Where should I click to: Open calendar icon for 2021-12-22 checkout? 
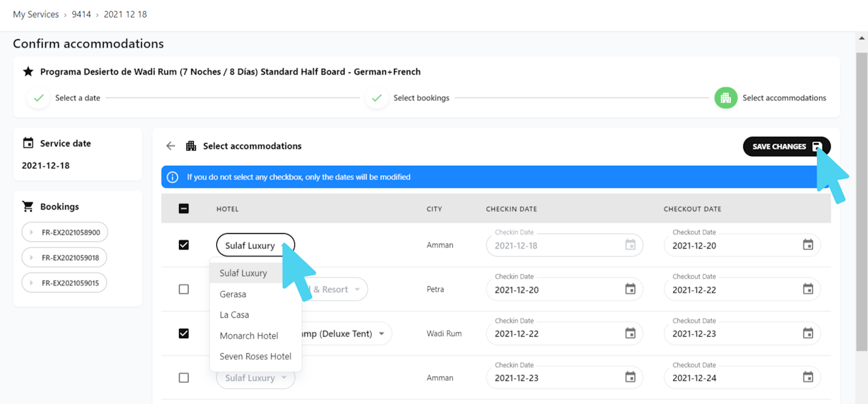(808, 289)
